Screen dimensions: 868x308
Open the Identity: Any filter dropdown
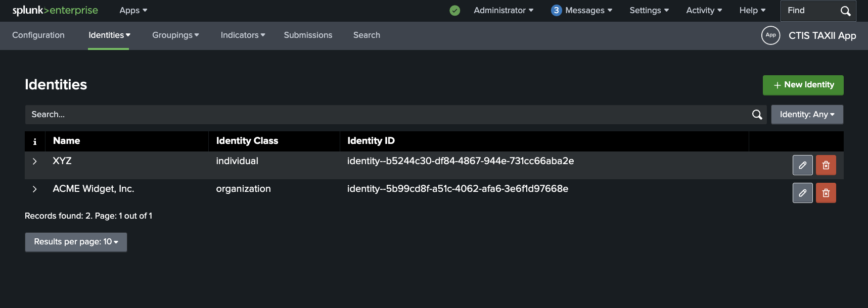pos(806,115)
